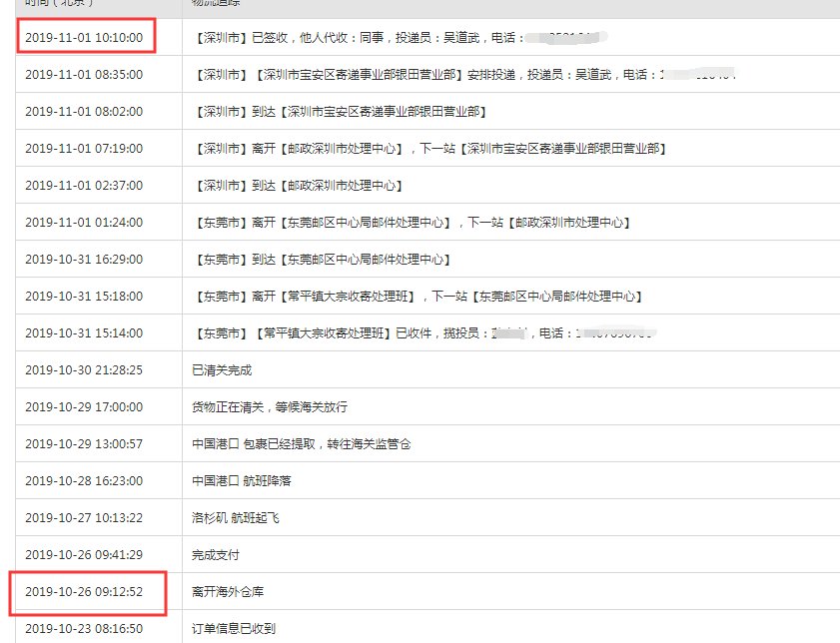Click the 到达东莞邮区中心局邮件处理中心 entry
Image resolution: width=840 pixels, height=643 pixels.
(x=322, y=260)
